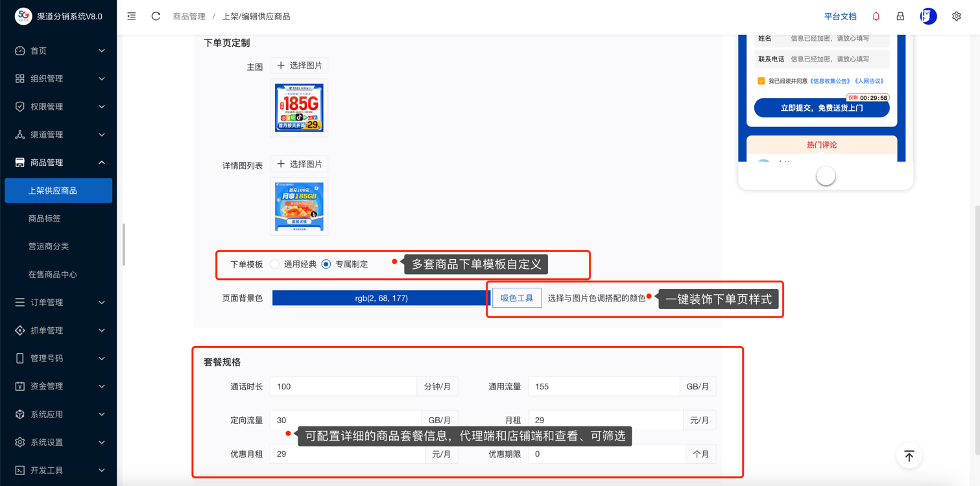980x486 pixels.
Task: Click the 5G system logo
Action: (23, 16)
